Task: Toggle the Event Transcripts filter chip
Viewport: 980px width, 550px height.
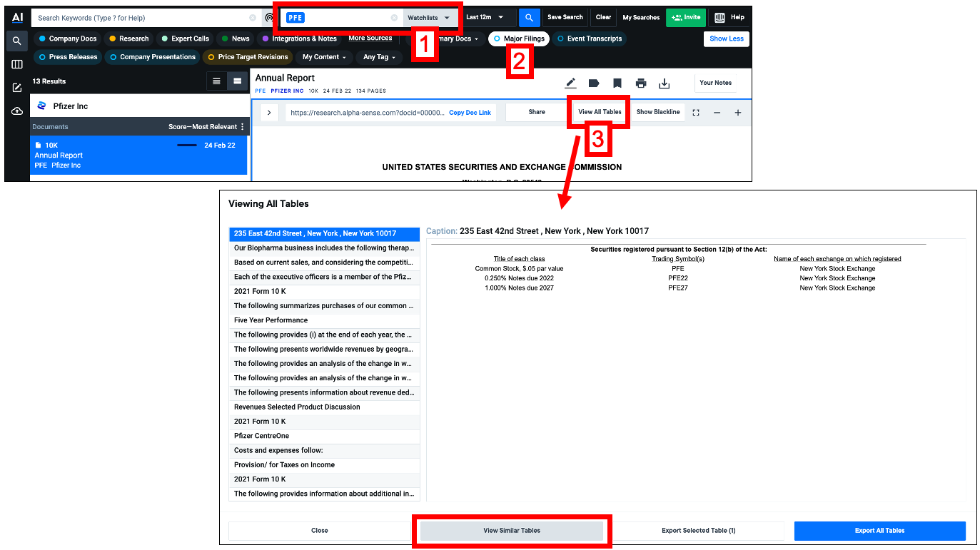Action: click(589, 39)
